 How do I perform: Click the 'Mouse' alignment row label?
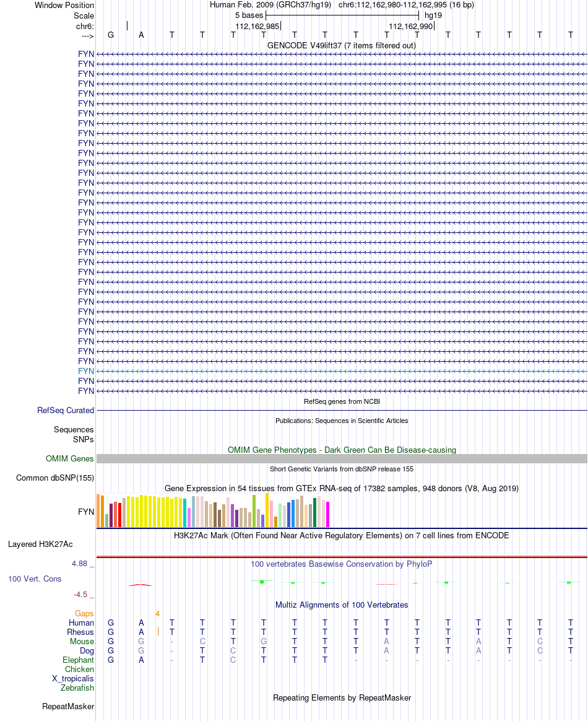point(82,641)
